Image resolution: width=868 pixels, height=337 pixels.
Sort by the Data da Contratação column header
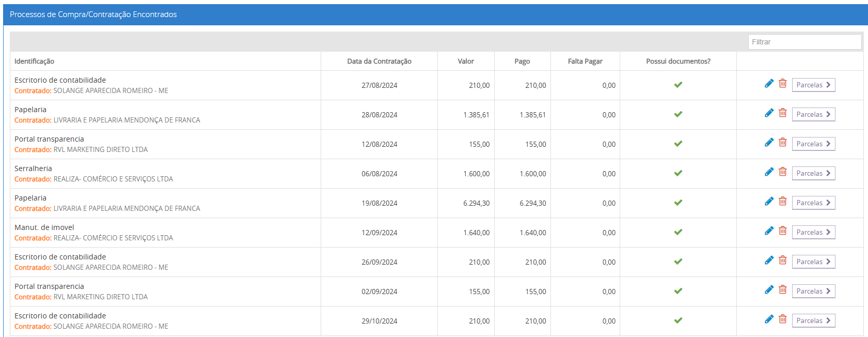[379, 61]
